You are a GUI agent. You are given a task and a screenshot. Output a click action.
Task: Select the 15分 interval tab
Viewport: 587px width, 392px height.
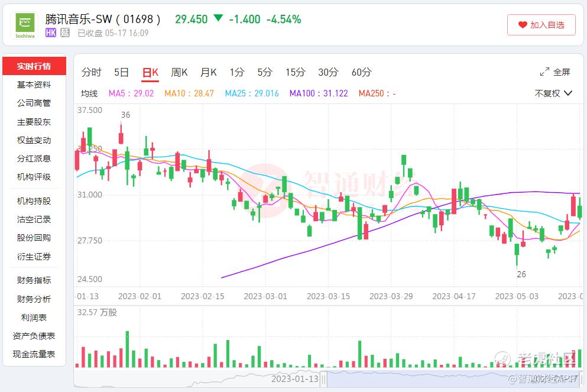click(296, 72)
